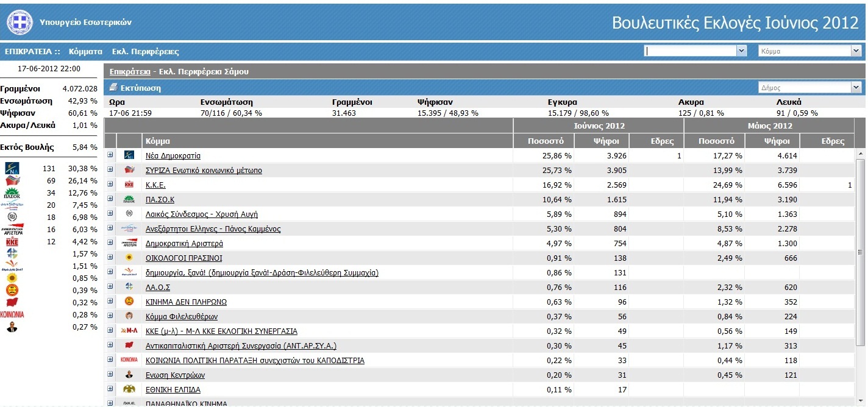The image size is (868, 407).
Task: Expand the Νέα Δημοκρατία row details
Action: pyautogui.click(x=110, y=155)
